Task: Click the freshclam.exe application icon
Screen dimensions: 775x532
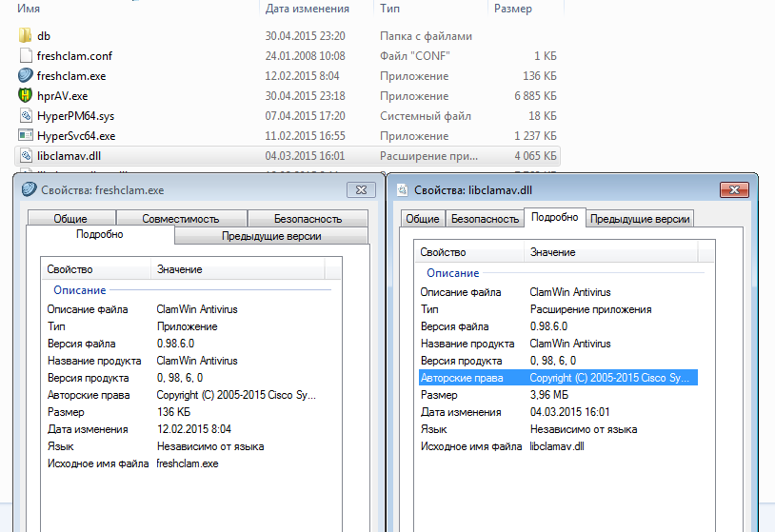Action: click(25, 75)
